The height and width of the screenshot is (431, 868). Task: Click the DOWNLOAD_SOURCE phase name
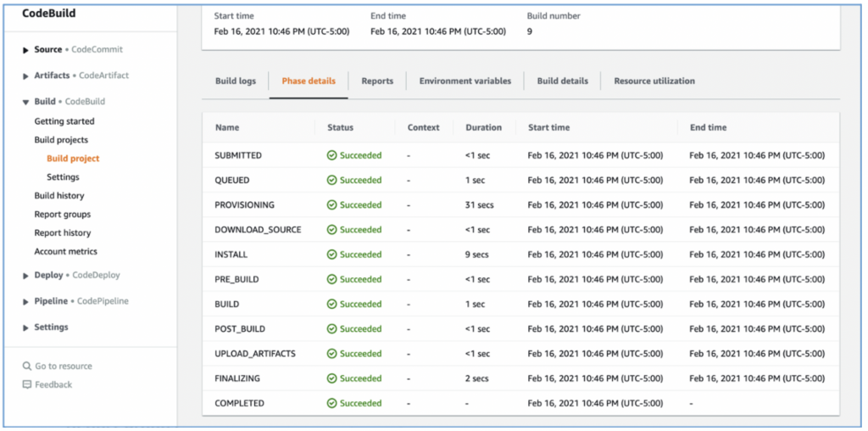(x=258, y=230)
